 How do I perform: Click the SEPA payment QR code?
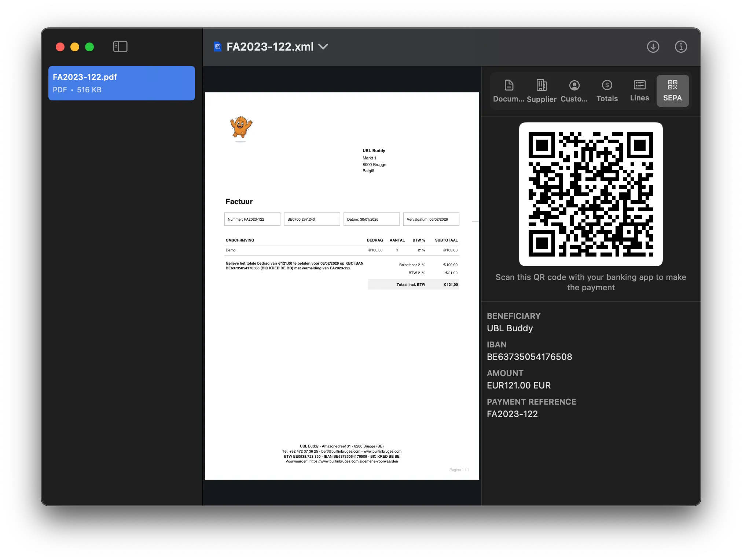[591, 194]
